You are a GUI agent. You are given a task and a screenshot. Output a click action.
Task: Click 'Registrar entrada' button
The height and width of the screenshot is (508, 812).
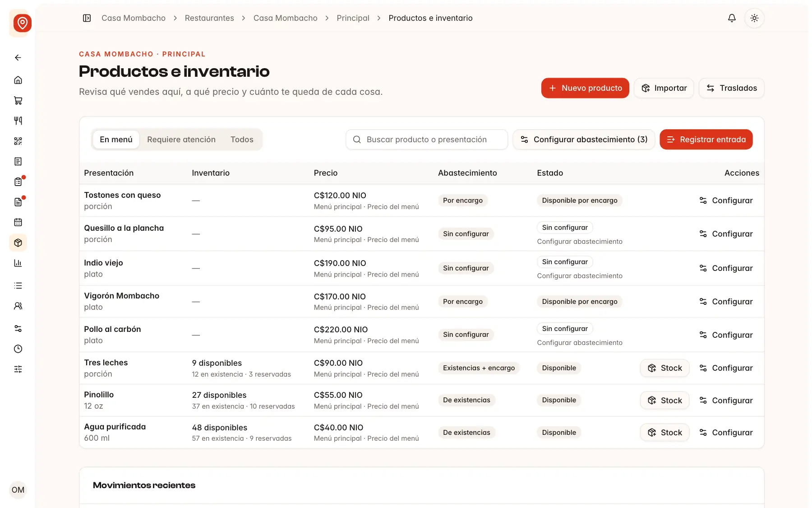(x=706, y=140)
